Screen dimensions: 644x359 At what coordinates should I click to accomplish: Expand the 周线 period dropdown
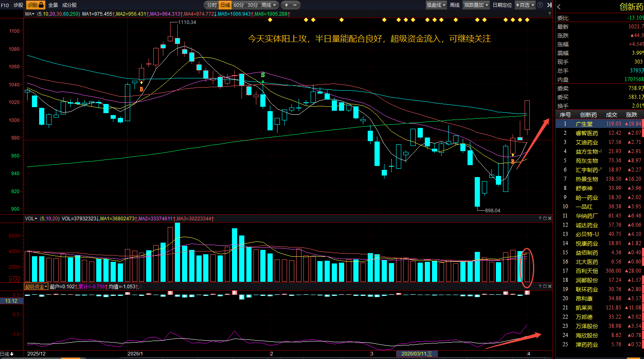[x=269, y=5]
